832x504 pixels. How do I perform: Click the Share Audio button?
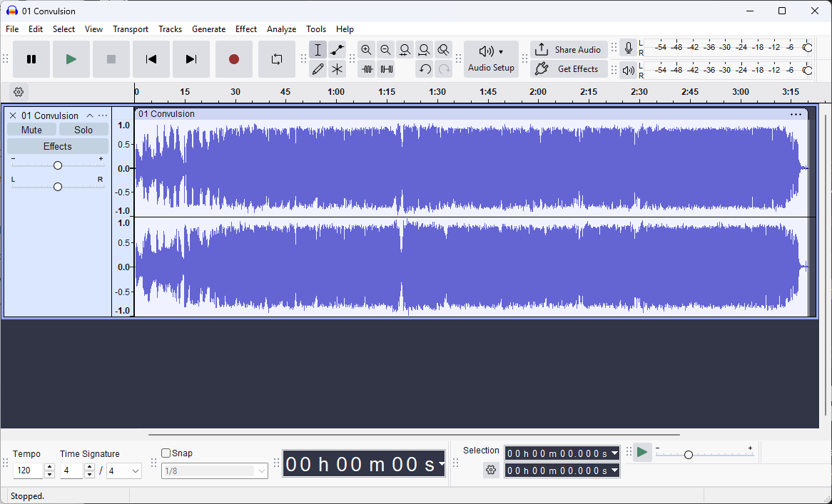pyautogui.click(x=569, y=50)
